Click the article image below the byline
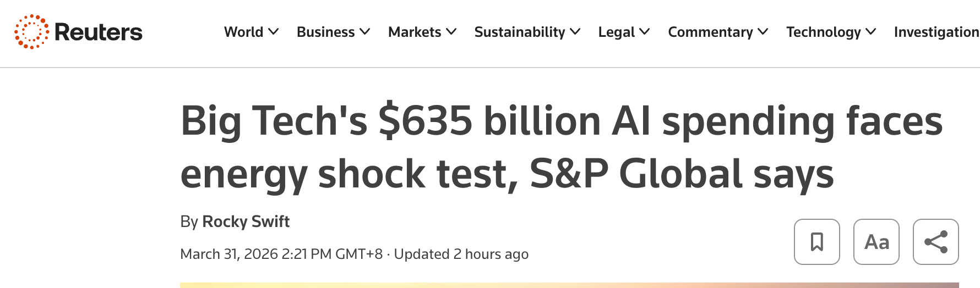Screen dimensions: 980x288 pyautogui.click(x=569, y=285)
